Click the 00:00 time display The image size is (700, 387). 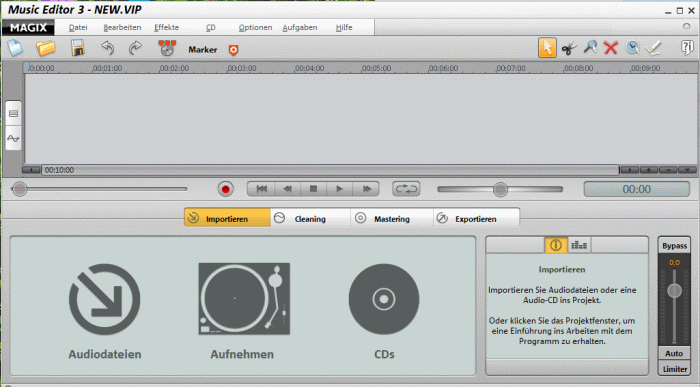[x=637, y=189]
